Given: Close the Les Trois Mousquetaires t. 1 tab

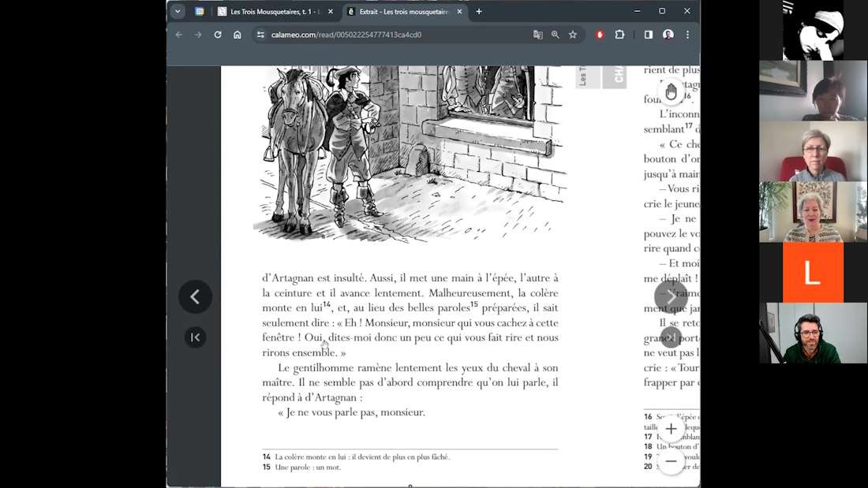Looking at the screenshot, I should 331,11.
